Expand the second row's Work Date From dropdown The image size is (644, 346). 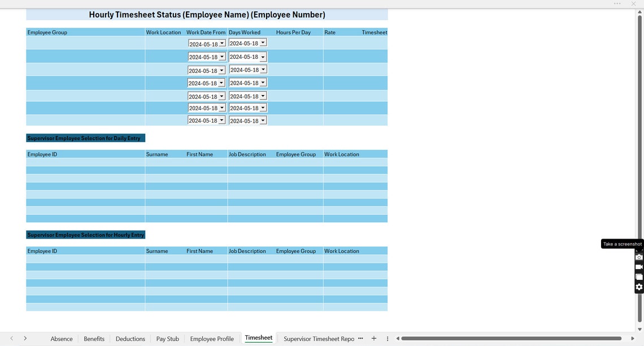point(222,56)
